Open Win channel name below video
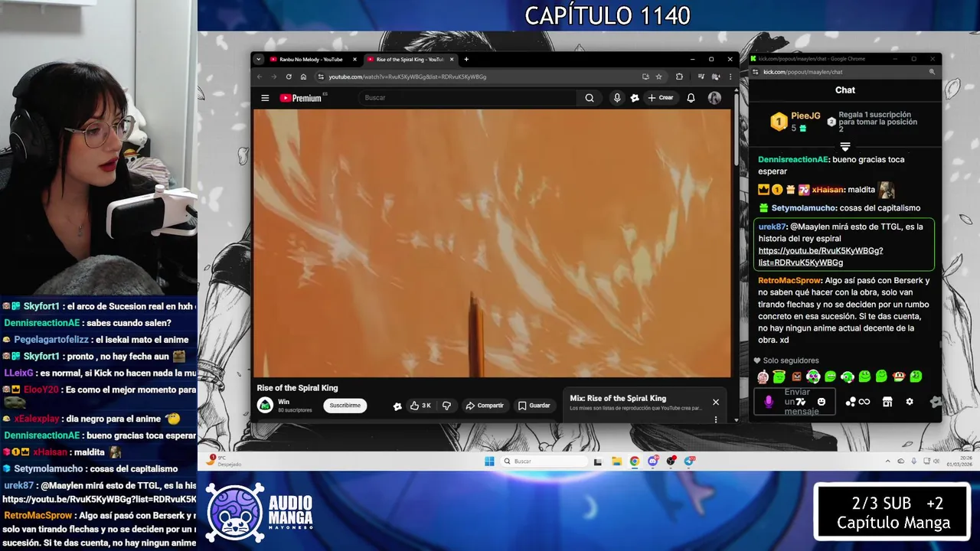Screen dimensions: 980x551 (283, 402)
